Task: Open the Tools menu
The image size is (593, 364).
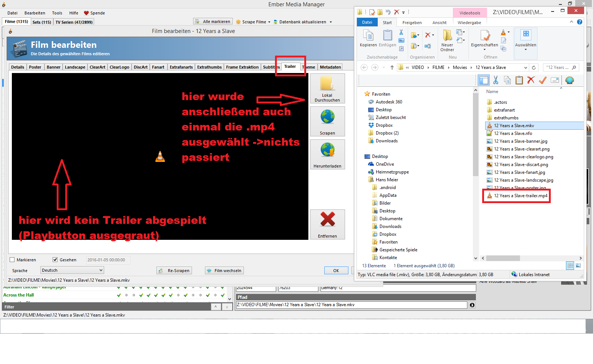Action: click(57, 13)
